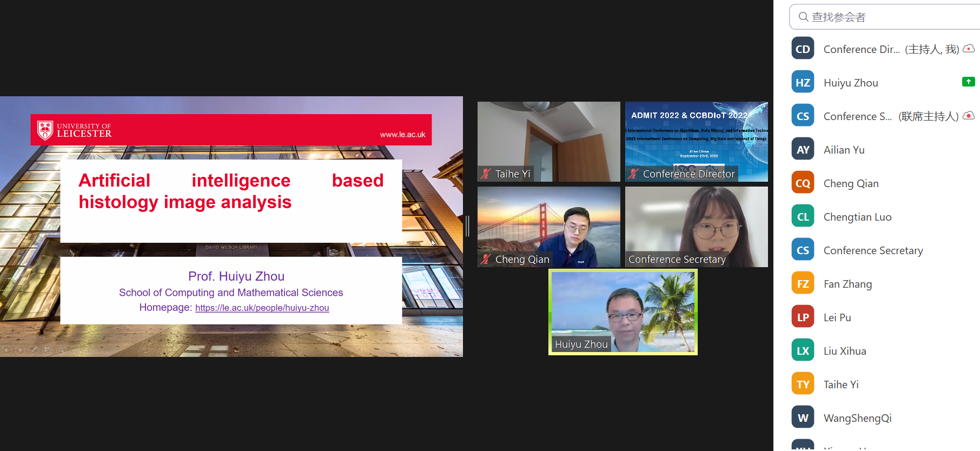This screenshot has width=980, height=451.
Task: Select the Conference Secretary video tile
Action: (696, 227)
